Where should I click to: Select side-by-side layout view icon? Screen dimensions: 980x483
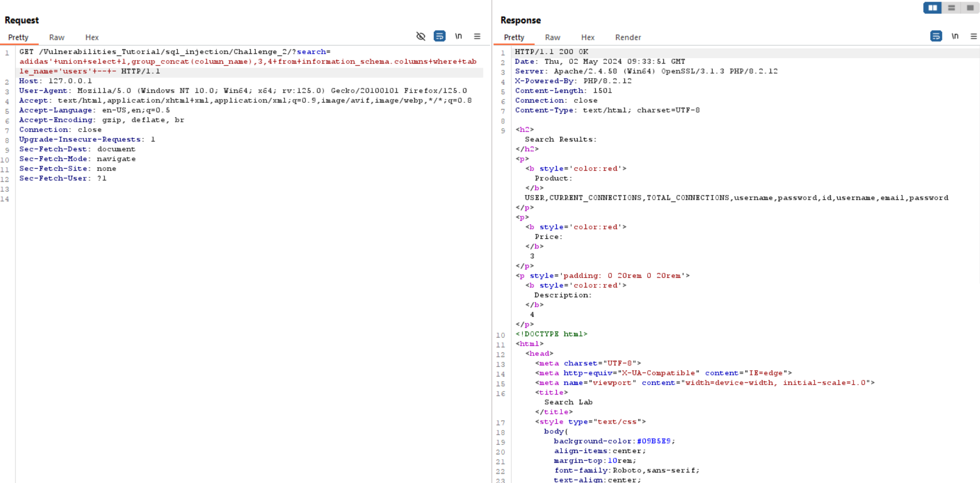click(x=932, y=8)
